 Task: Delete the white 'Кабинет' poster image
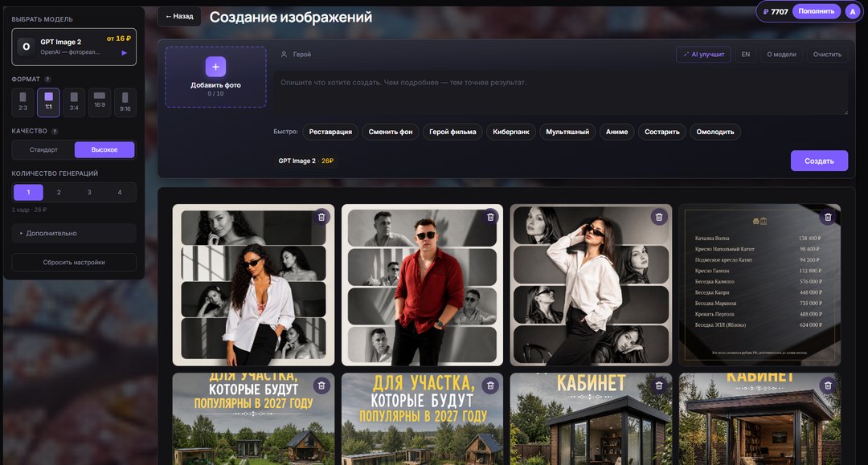[659, 385]
